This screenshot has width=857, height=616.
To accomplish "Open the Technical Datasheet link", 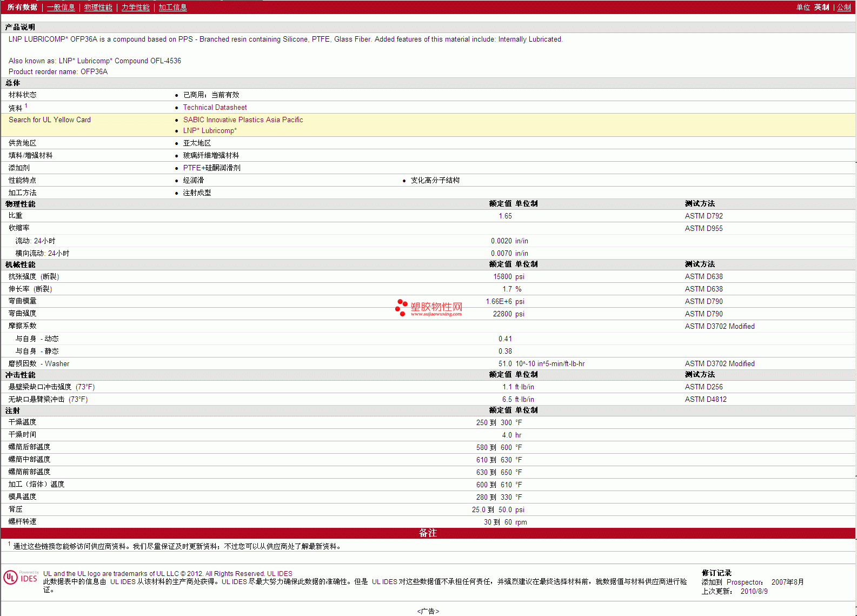I will click(215, 108).
